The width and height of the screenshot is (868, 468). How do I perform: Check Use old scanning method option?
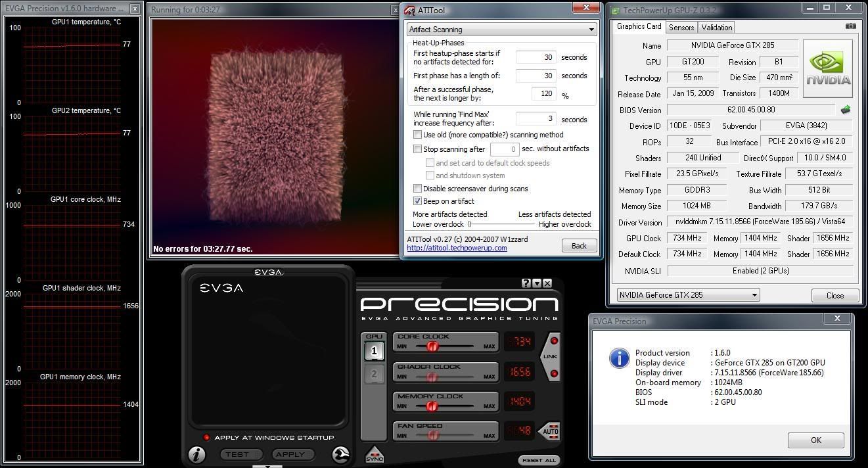click(x=417, y=135)
